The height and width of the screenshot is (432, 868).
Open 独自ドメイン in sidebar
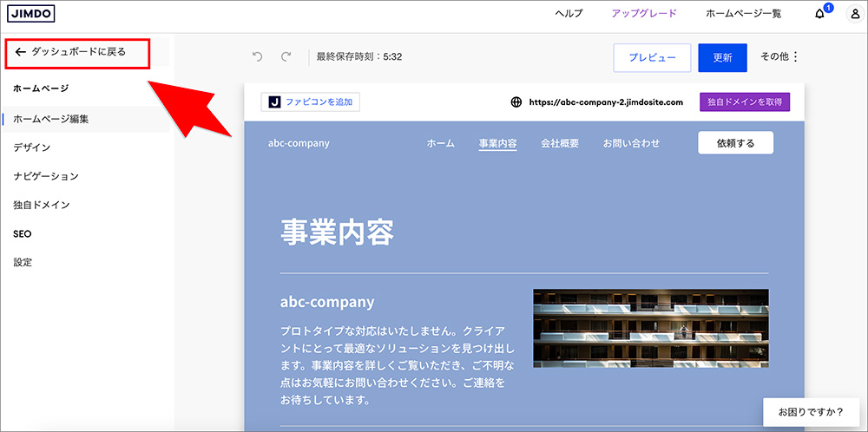(x=42, y=206)
